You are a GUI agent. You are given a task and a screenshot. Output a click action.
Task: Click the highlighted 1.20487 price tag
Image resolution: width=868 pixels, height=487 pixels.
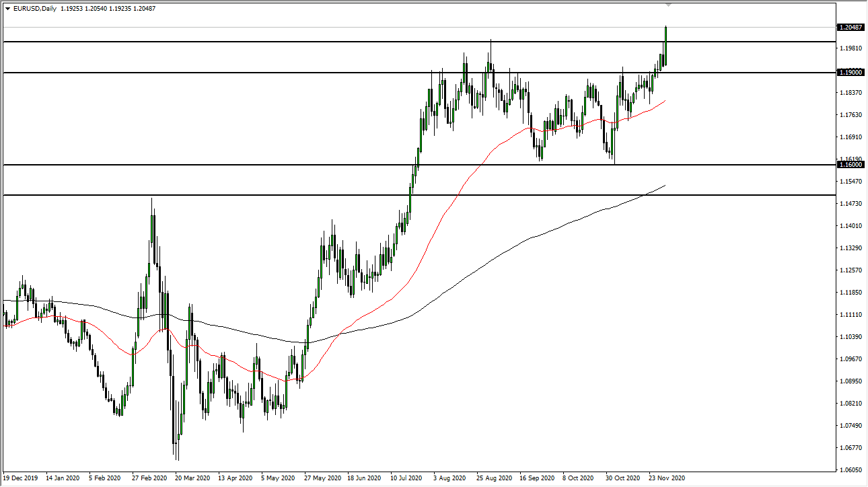pyautogui.click(x=851, y=27)
